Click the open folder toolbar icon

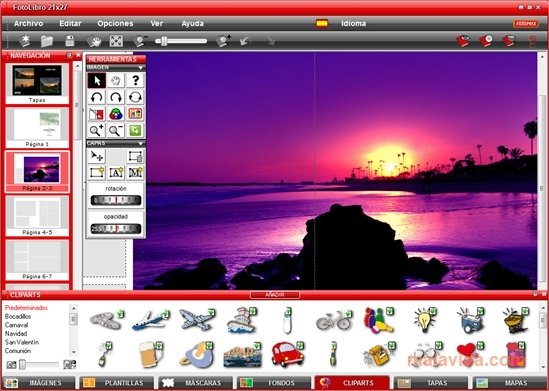[47, 41]
